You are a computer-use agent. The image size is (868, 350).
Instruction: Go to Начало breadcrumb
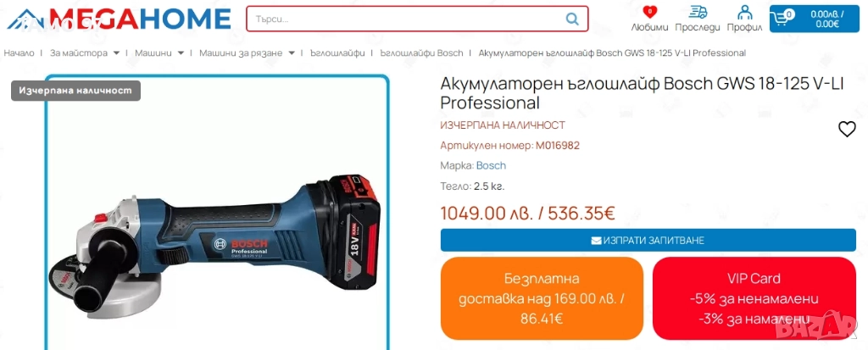19,53
